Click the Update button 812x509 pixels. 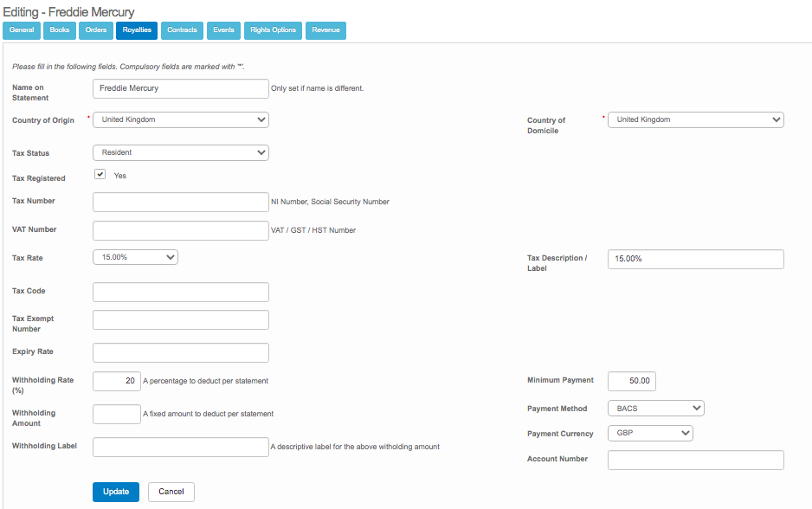coord(116,492)
